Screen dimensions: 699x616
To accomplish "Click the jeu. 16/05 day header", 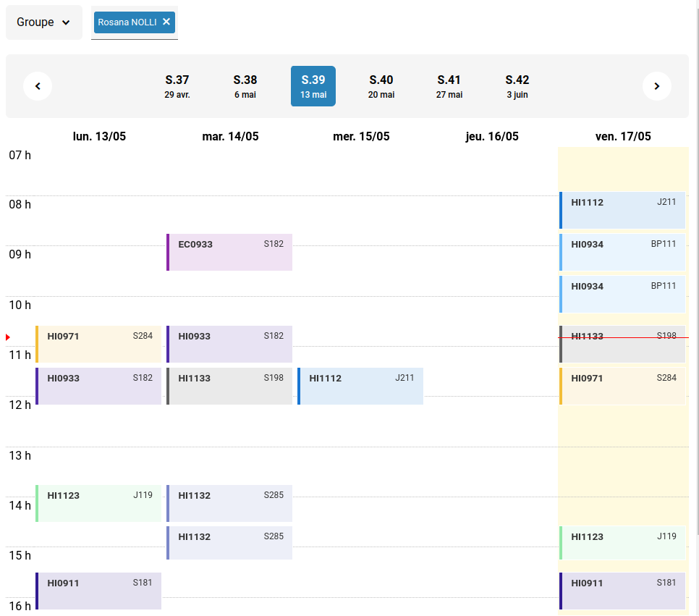I will 492,136.
